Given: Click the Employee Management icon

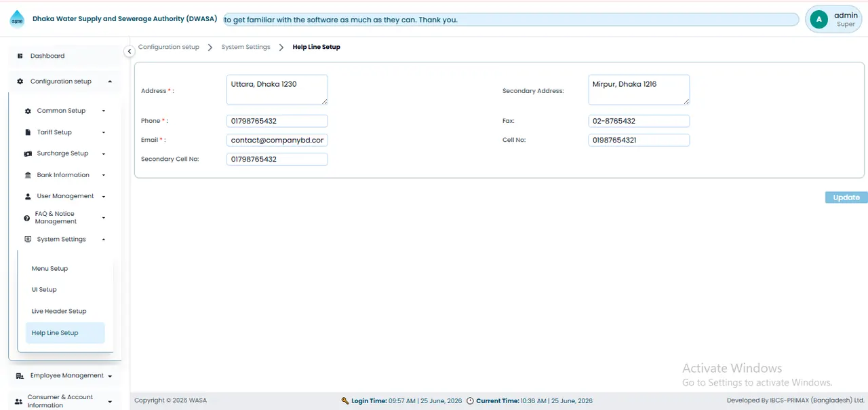Looking at the screenshot, I should (20, 375).
